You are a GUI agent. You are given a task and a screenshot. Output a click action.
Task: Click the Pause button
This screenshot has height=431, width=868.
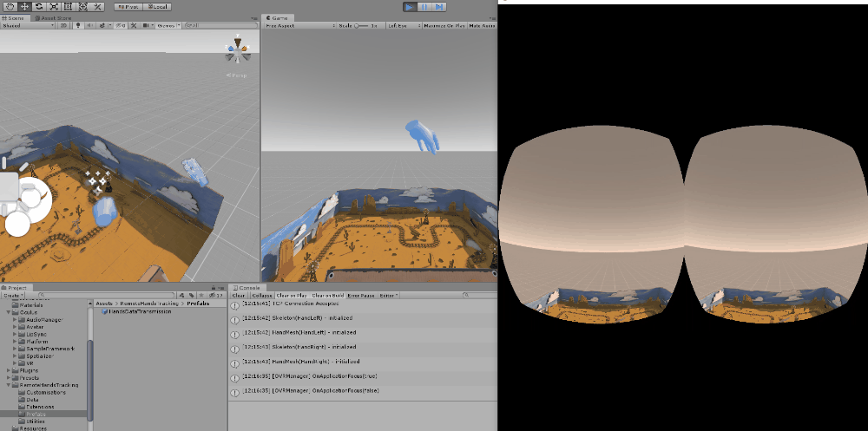(x=424, y=7)
